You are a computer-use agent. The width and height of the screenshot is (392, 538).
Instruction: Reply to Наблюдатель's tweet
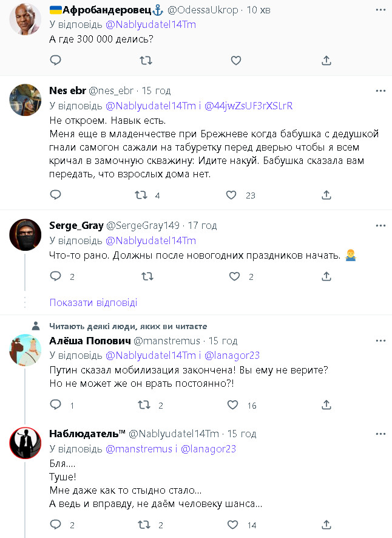(x=55, y=525)
